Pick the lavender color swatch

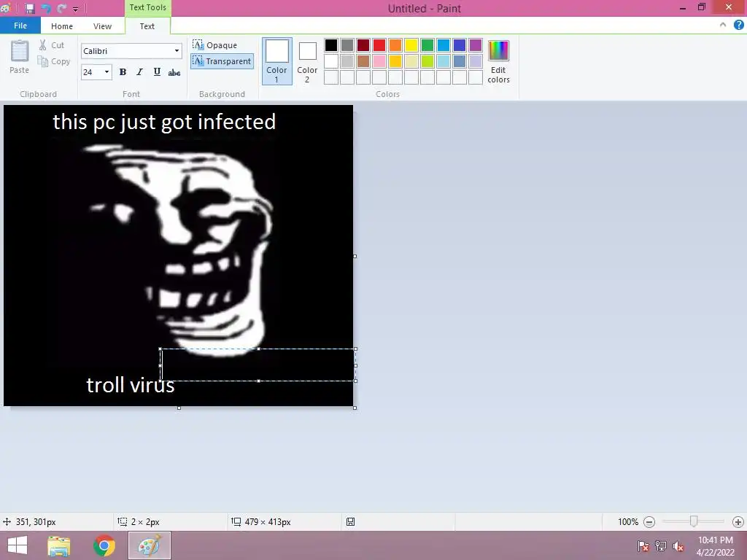point(476,61)
